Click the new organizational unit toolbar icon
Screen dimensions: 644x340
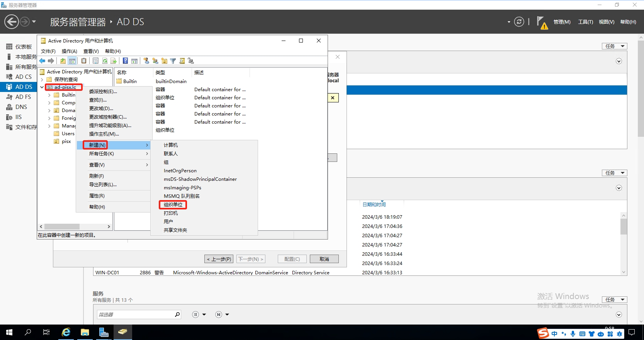[x=164, y=61]
